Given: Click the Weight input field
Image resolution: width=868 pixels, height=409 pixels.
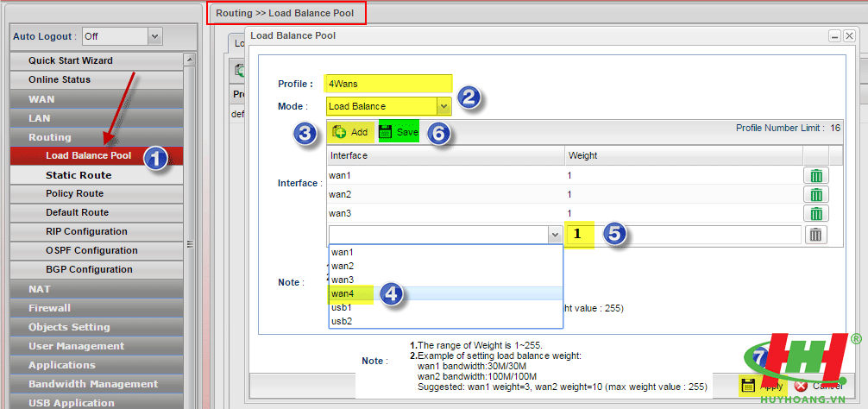Looking at the screenshot, I should (683, 235).
